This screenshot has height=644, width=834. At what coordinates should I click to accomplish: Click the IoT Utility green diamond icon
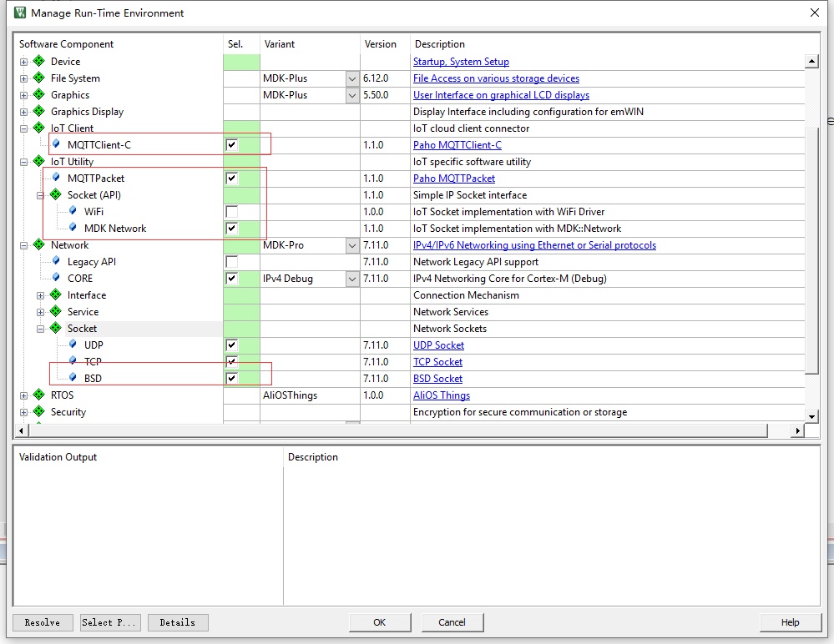[39, 162]
